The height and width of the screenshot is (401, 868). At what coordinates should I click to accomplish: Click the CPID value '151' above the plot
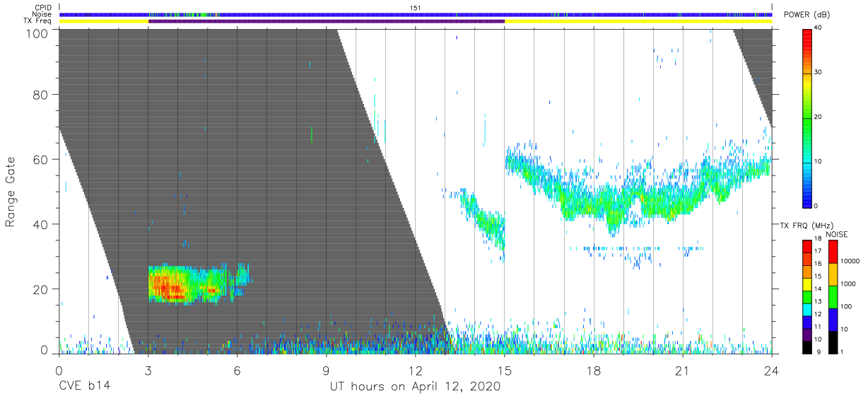point(416,8)
